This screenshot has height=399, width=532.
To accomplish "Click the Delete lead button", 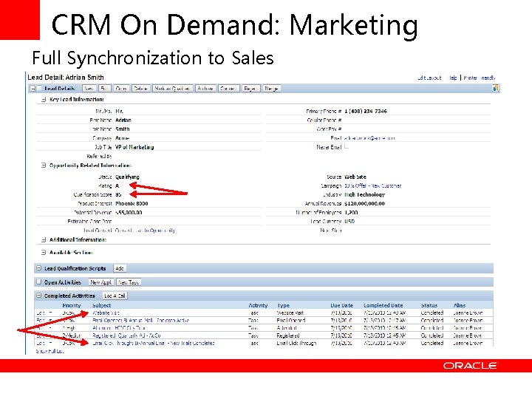I will (x=141, y=89).
